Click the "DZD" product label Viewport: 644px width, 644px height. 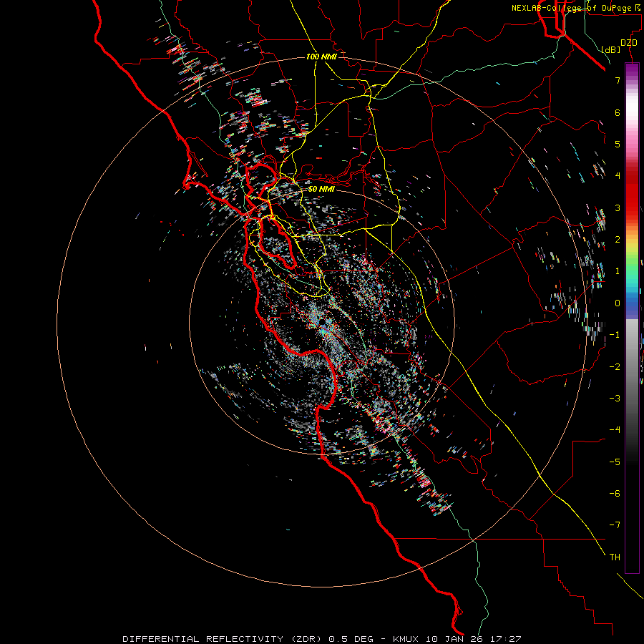coord(629,43)
